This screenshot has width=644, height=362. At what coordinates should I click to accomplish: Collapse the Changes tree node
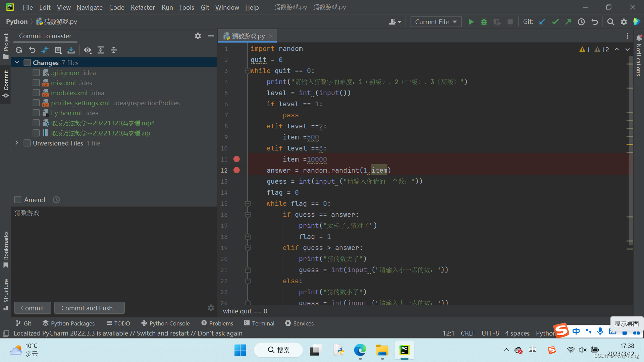tap(17, 63)
